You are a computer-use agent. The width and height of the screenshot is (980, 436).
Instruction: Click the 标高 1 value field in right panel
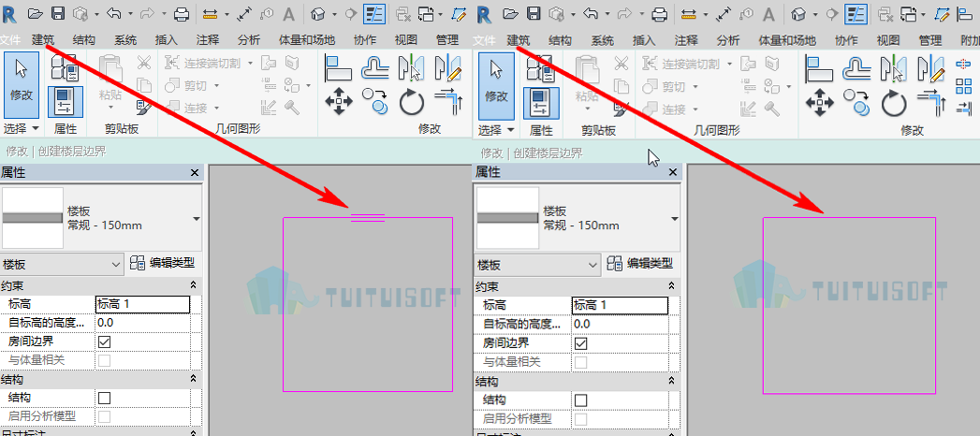620,305
